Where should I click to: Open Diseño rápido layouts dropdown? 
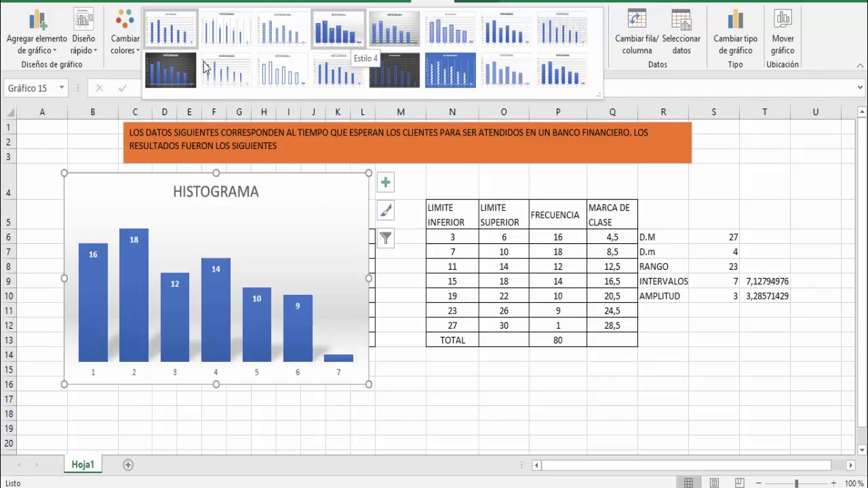(x=84, y=33)
